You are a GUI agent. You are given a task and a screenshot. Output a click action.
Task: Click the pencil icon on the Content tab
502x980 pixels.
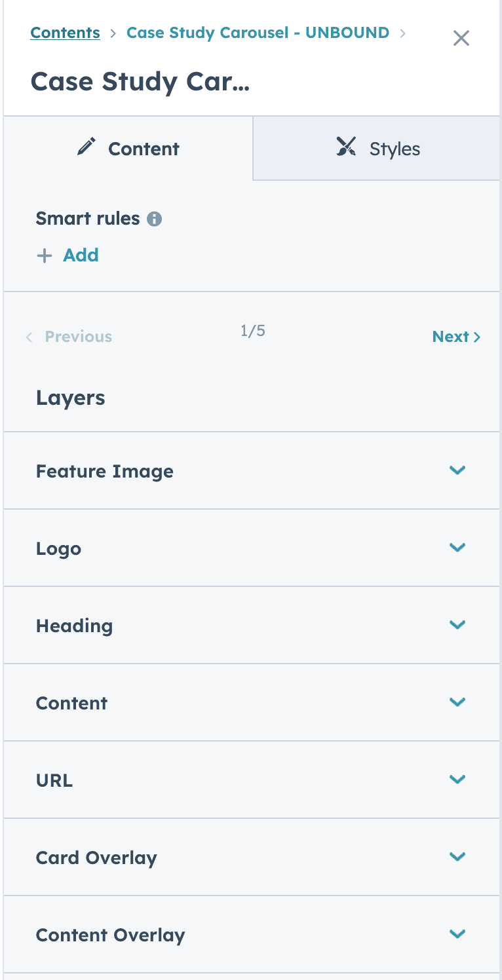click(86, 147)
